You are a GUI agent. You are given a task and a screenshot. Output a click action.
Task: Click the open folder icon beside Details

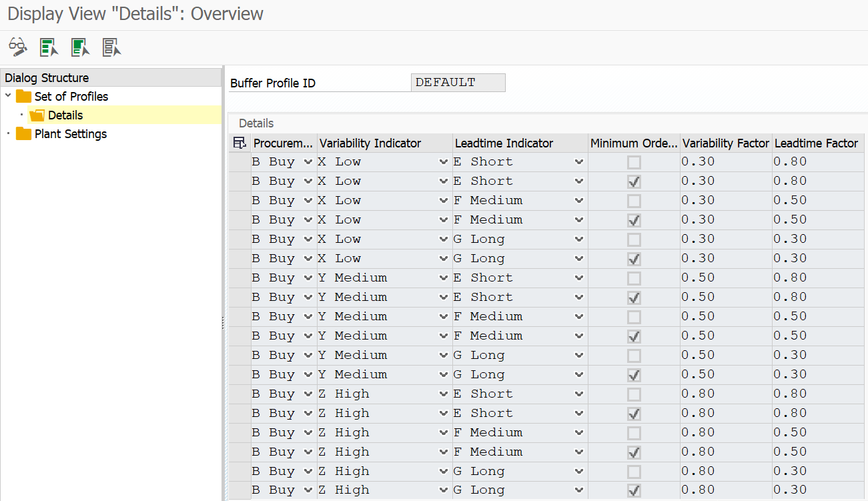[37, 115]
